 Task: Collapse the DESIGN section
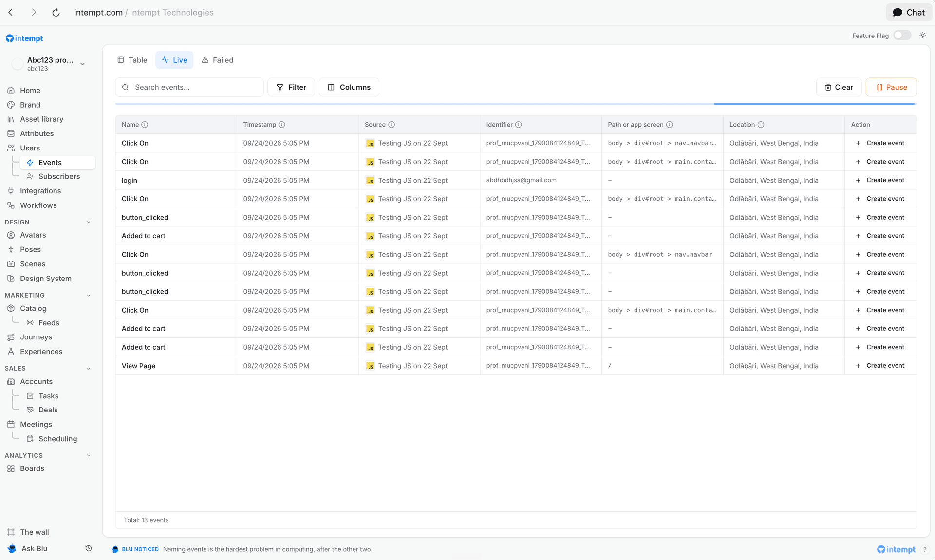click(89, 222)
